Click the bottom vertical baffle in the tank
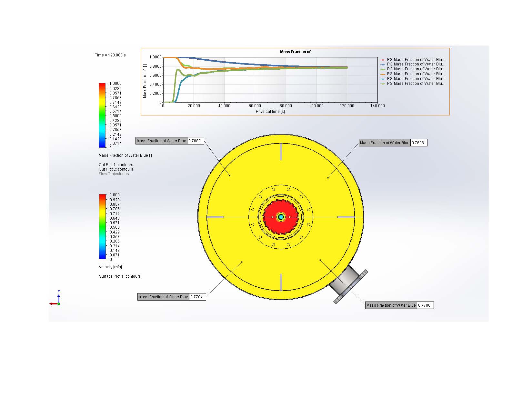 pos(281,282)
